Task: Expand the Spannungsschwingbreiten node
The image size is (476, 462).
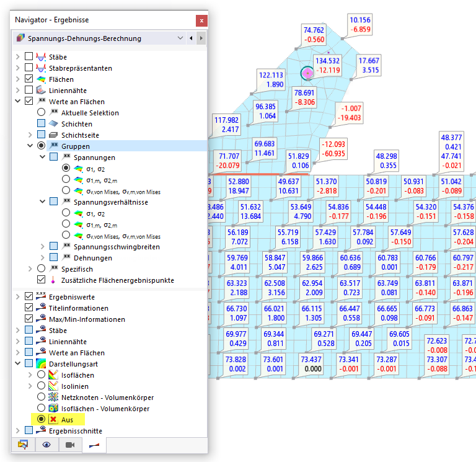Action: coord(43,246)
